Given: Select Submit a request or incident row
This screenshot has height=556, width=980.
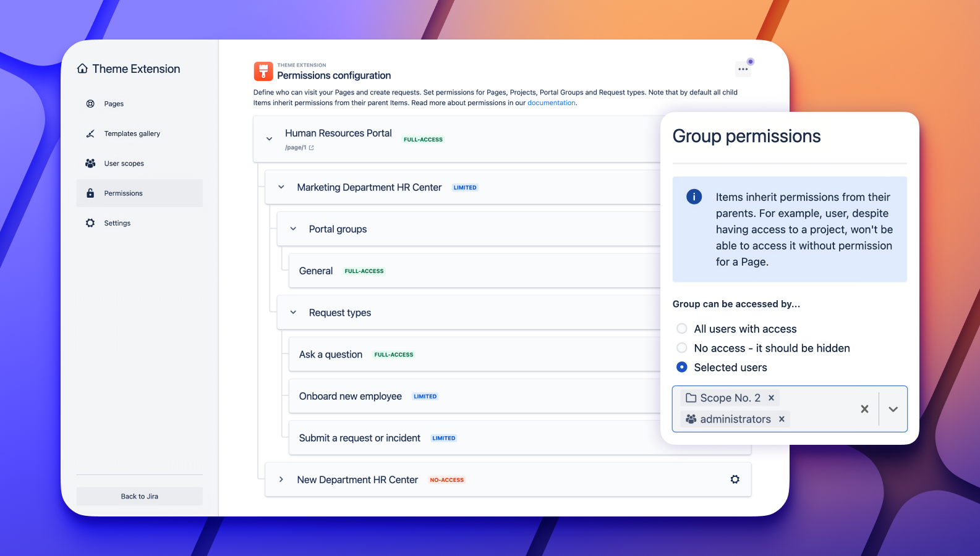Looking at the screenshot, I should click(x=520, y=438).
